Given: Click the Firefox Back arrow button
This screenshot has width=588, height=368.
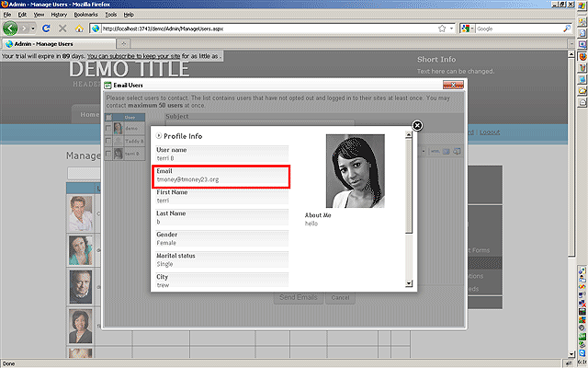Looking at the screenshot, I should 11,29.
